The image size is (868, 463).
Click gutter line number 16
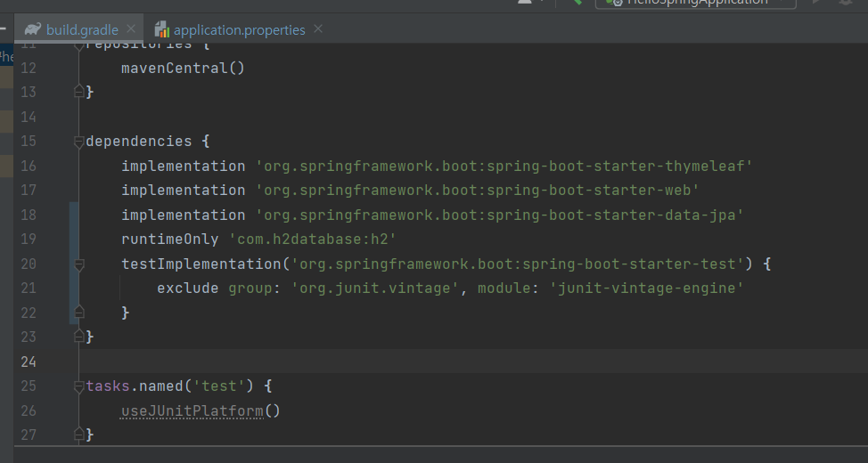point(29,166)
